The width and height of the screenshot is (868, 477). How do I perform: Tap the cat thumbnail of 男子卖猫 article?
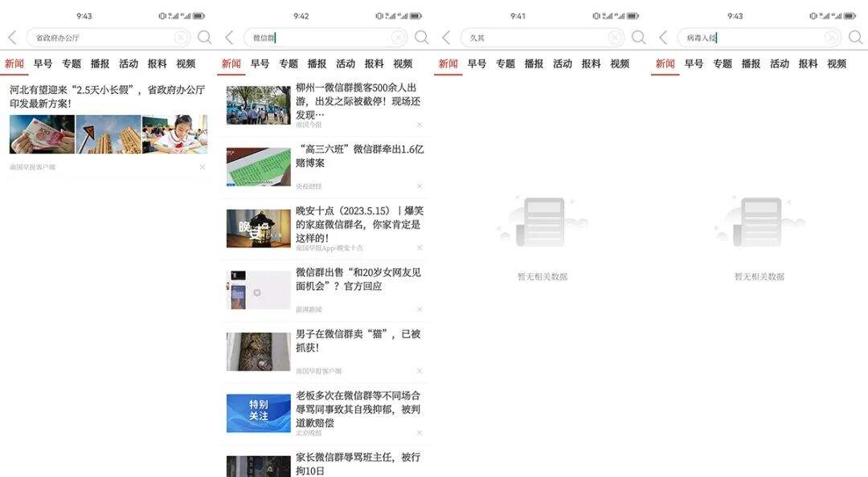click(x=259, y=352)
